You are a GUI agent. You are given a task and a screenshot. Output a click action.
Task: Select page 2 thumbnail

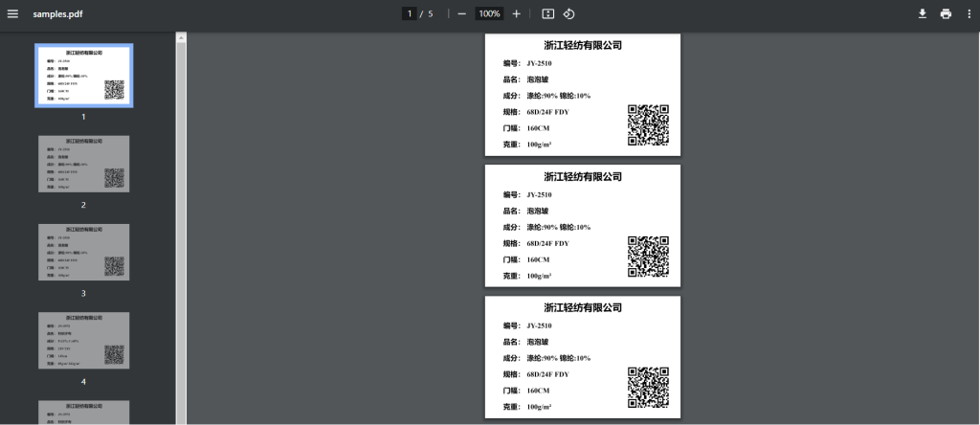point(84,164)
